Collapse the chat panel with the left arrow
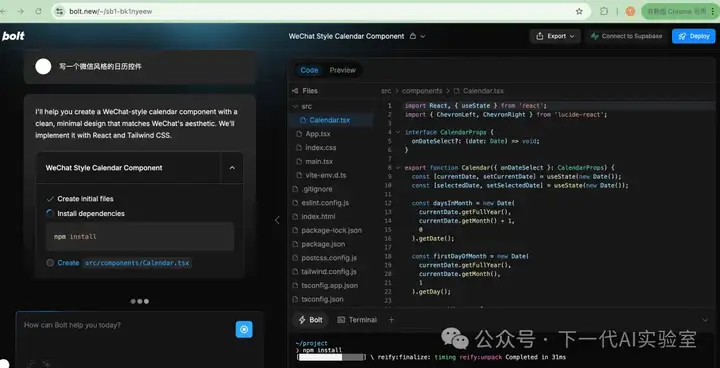720x368 pixels. click(277, 220)
